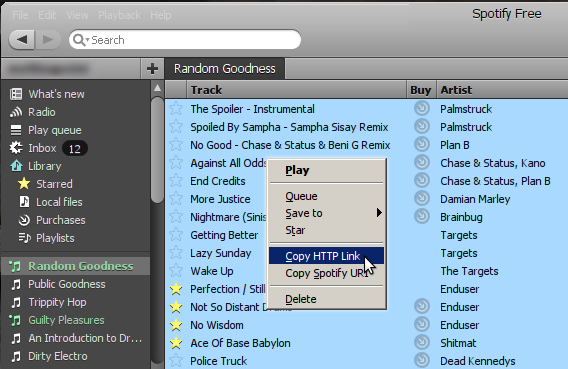The image size is (568, 369).
Task: Choose Delete in the context menu
Action: tap(326, 299)
